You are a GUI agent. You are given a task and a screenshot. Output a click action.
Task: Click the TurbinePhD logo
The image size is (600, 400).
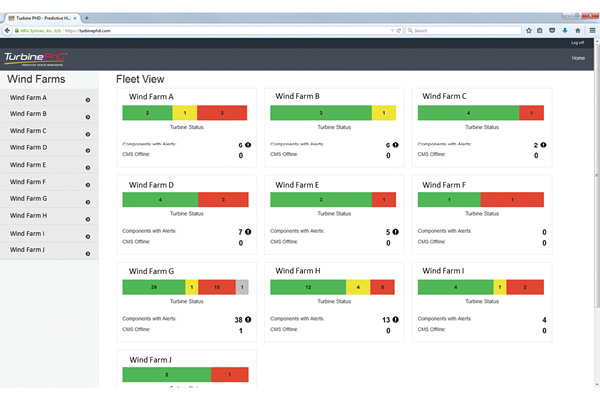click(x=35, y=59)
